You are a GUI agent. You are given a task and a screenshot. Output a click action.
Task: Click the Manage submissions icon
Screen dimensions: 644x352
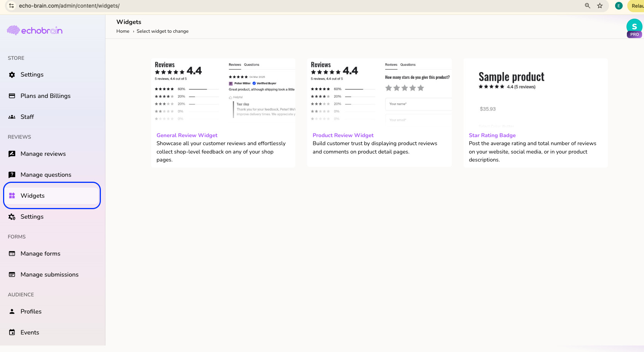tap(12, 275)
